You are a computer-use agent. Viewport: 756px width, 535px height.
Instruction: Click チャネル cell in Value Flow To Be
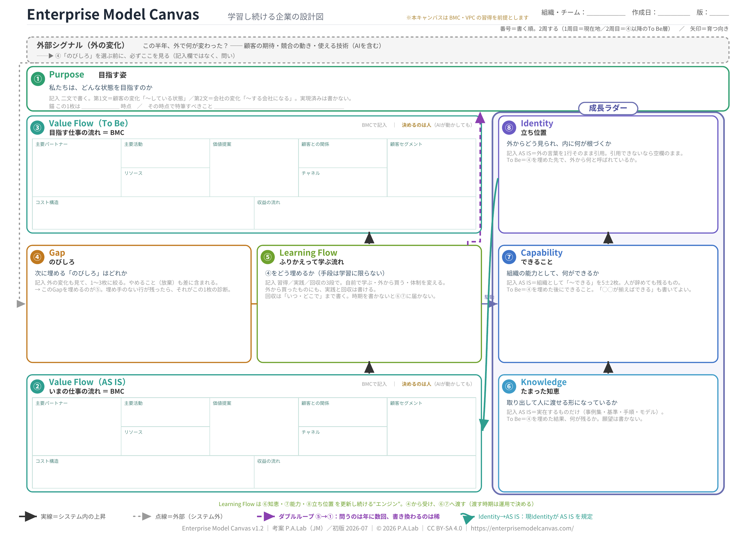[x=343, y=182]
